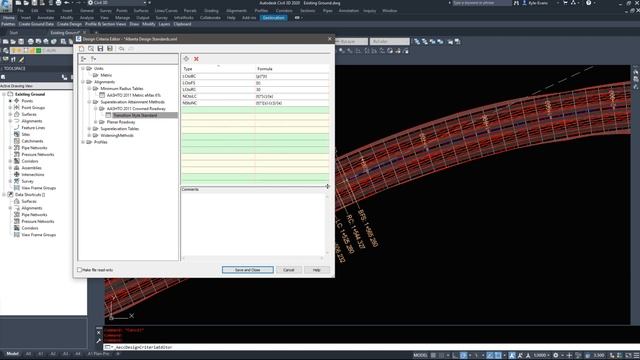Click the Catchments icon in the Toolspace
The width and height of the screenshot is (640, 360).
coord(17,141)
